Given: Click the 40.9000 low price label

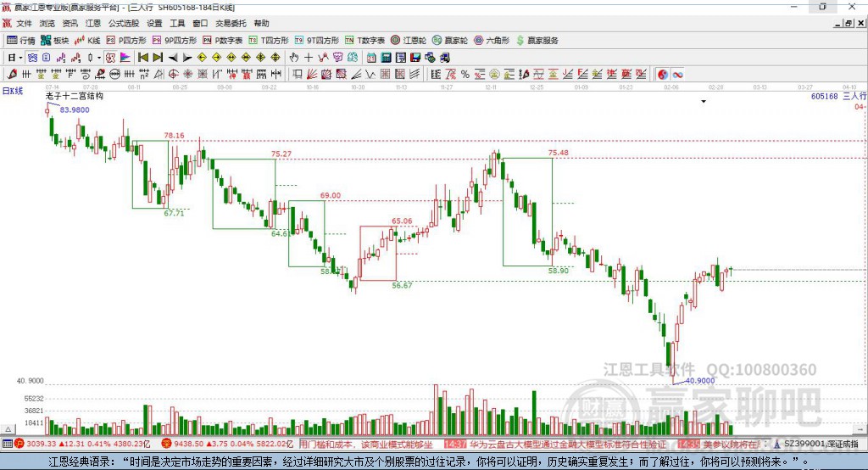Looking at the screenshot, I should click(x=700, y=381).
